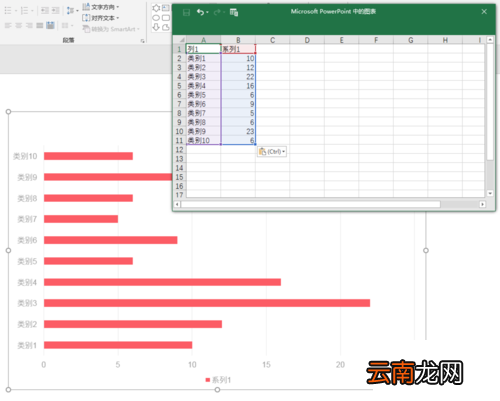500x401 pixels.
Task: Click the horizontal scrollbar of data sheet
Action: 310,204
